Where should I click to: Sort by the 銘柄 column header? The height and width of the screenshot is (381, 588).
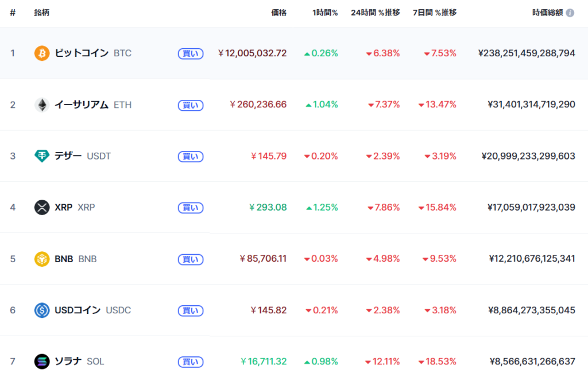tap(42, 13)
